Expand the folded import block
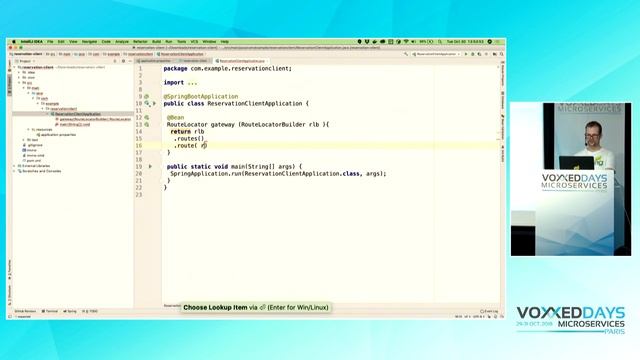640x360 pixels. pyautogui.click(x=192, y=82)
